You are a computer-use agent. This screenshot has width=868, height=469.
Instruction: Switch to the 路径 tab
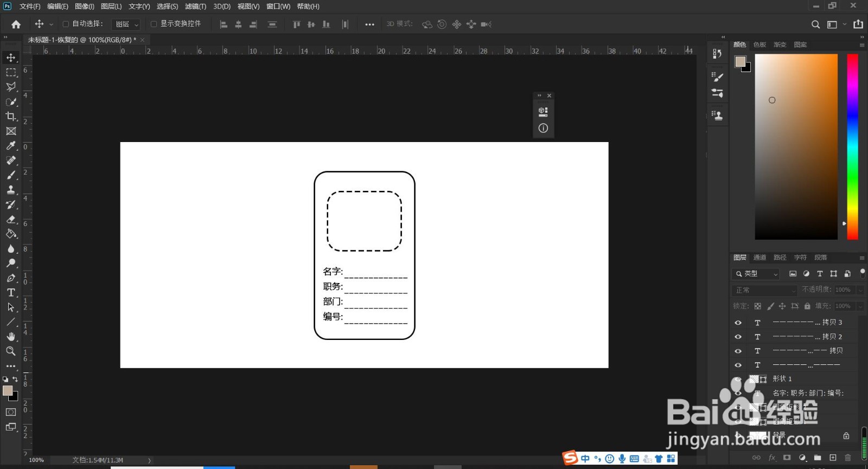pos(780,258)
